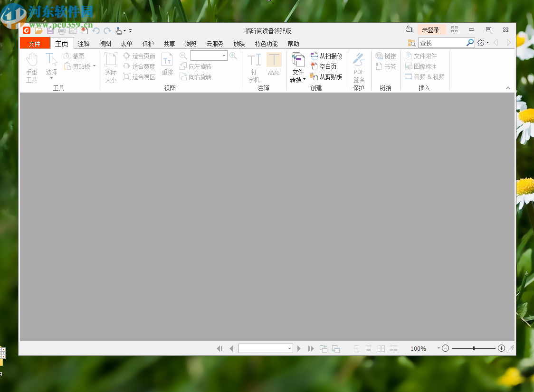The width and height of the screenshot is (534, 392).
Task: Open the 帮助 help tab
Action: coord(293,44)
